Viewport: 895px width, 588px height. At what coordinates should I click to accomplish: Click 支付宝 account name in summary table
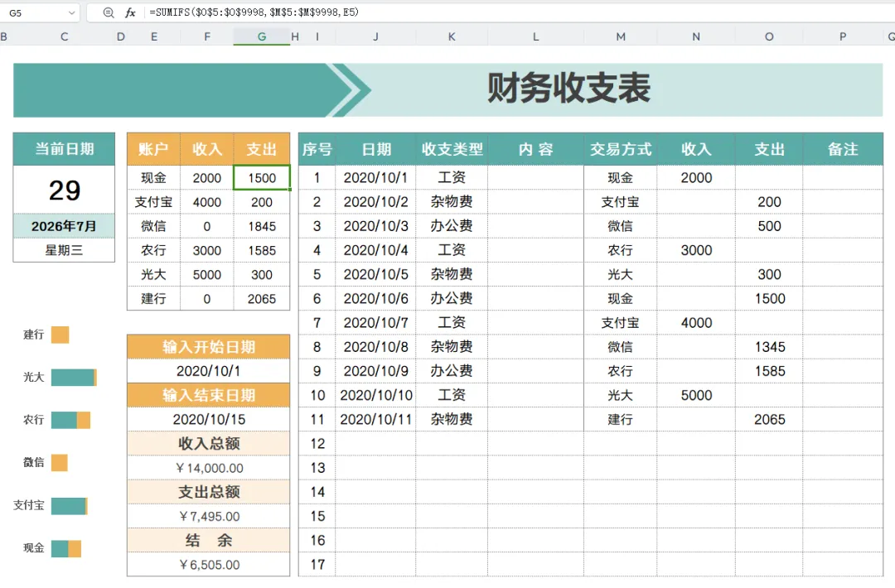click(153, 202)
